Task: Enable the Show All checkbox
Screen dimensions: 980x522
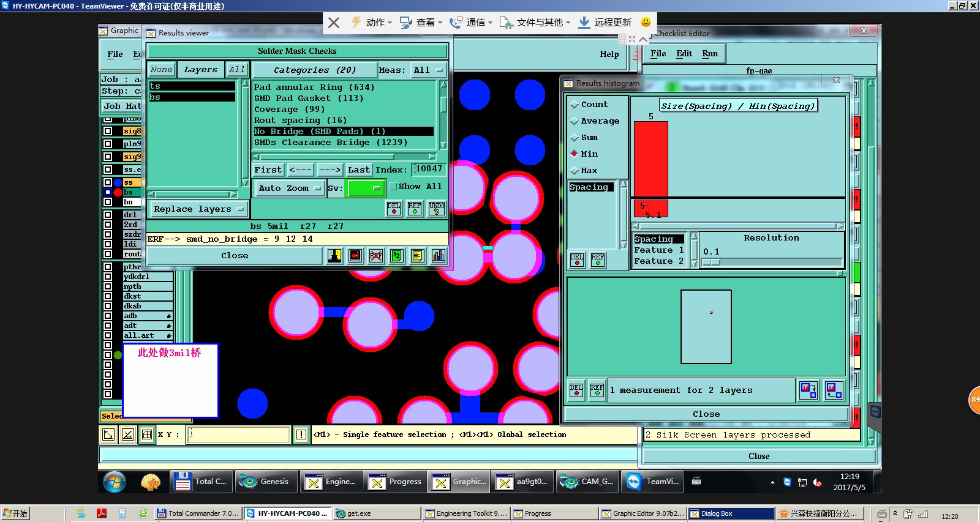Action: pos(393,187)
